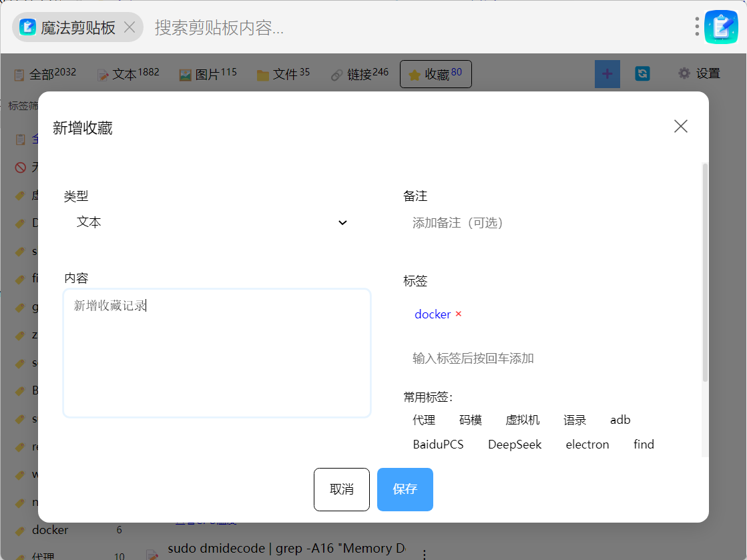Click the Magic Clipboard app icon top right
747x560 pixels.
pyautogui.click(x=721, y=27)
